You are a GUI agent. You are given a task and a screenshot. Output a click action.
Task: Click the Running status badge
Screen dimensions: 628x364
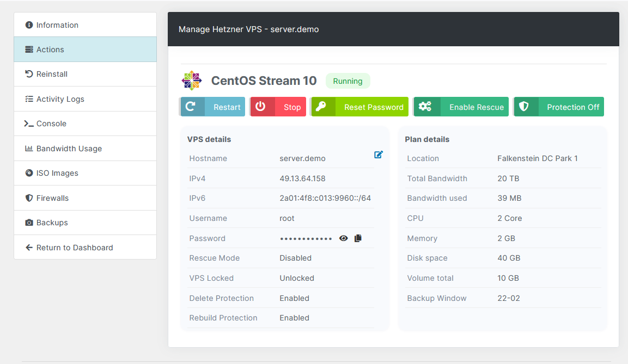coord(347,81)
